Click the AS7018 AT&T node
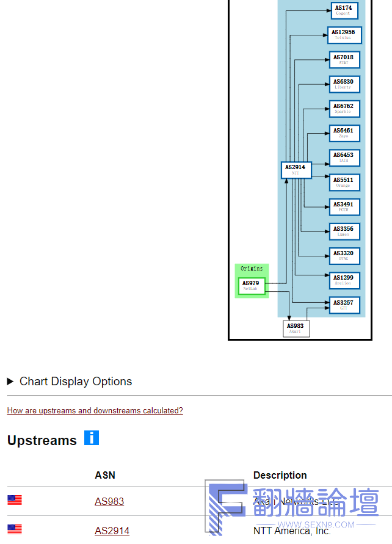 344,60
